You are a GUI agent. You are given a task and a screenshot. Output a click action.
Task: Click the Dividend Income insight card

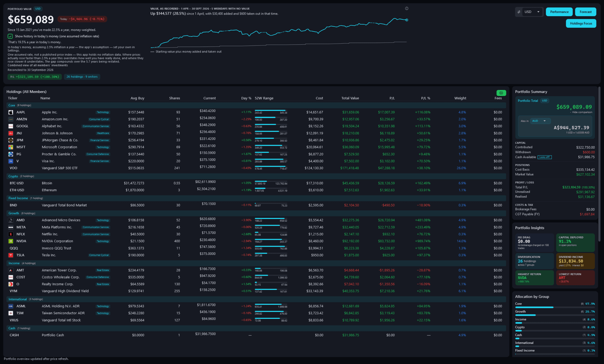575,261
